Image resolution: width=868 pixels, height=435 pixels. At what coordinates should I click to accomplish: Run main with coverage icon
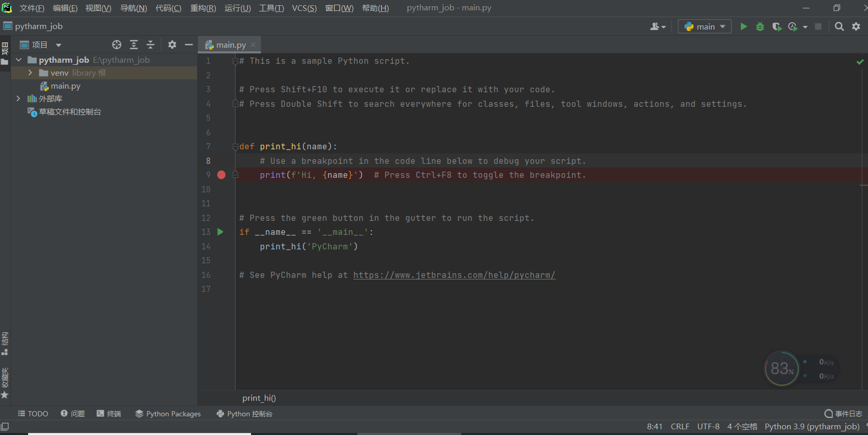point(776,26)
